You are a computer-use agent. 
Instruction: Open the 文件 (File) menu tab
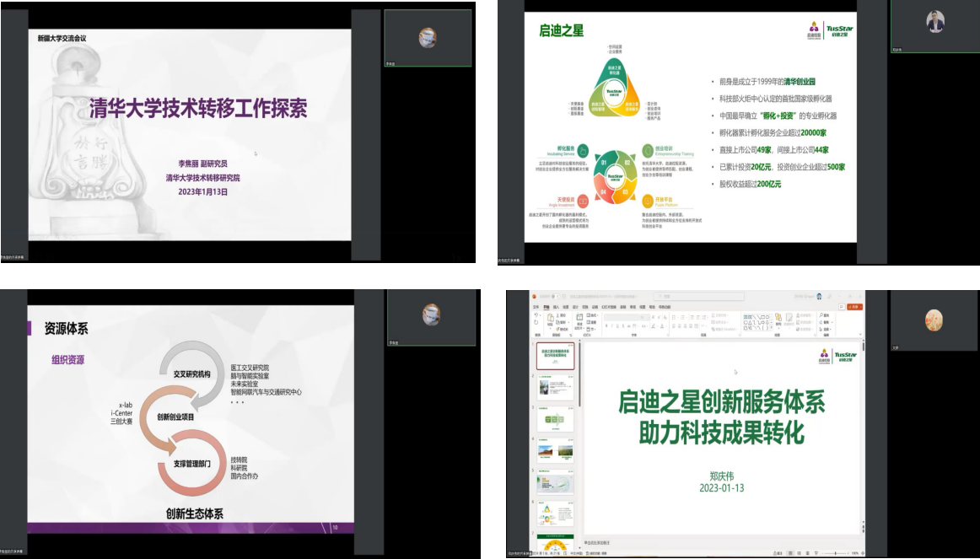(x=536, y=306)
